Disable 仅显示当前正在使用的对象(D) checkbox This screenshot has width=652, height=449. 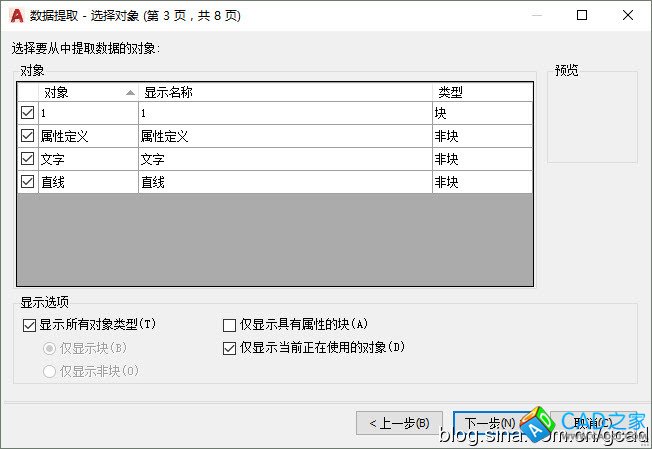[x=229, y=348]
